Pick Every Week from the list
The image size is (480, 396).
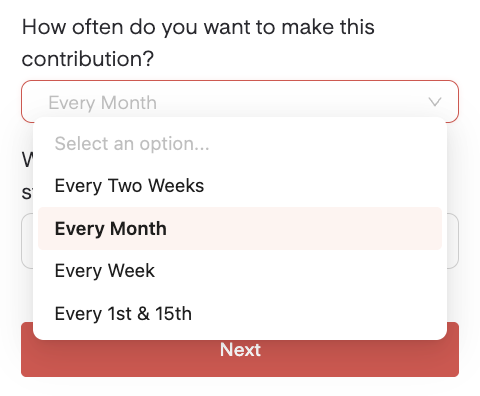click(x=240, y=271)
